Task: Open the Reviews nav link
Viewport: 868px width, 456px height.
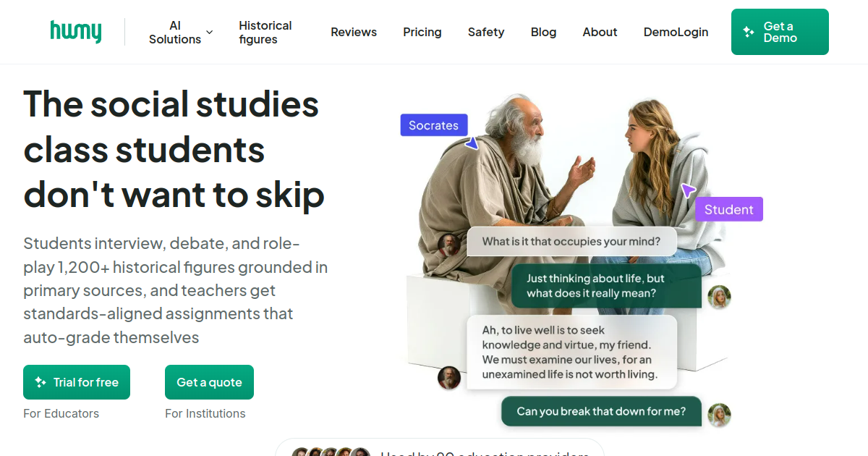Action: click(354, 32)
